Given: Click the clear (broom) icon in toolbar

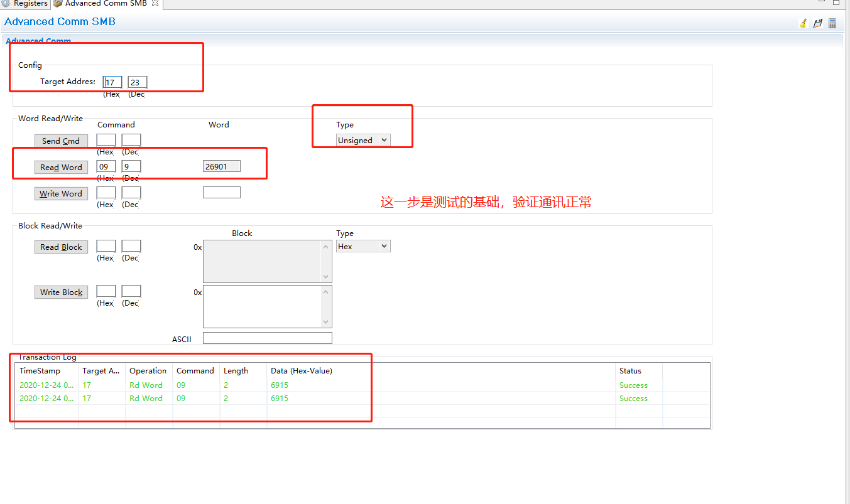Looking at the screenshot, I should (x=802, y=23).
